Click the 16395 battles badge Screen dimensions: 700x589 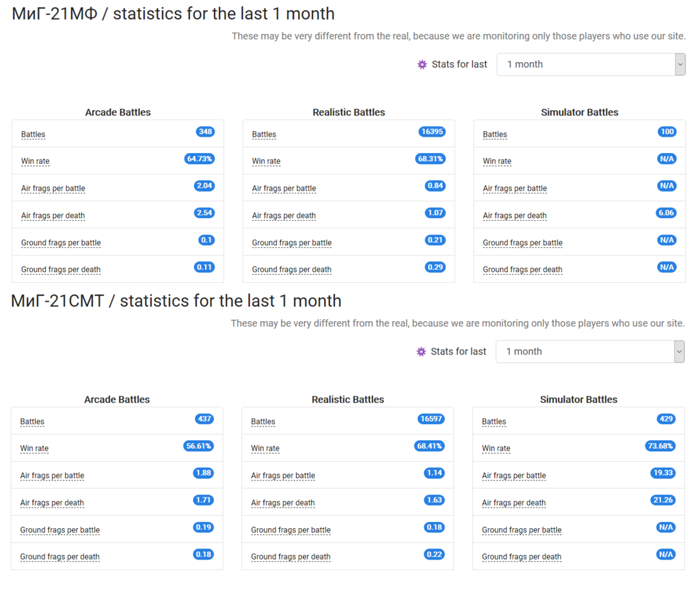[x=431, y=132]
